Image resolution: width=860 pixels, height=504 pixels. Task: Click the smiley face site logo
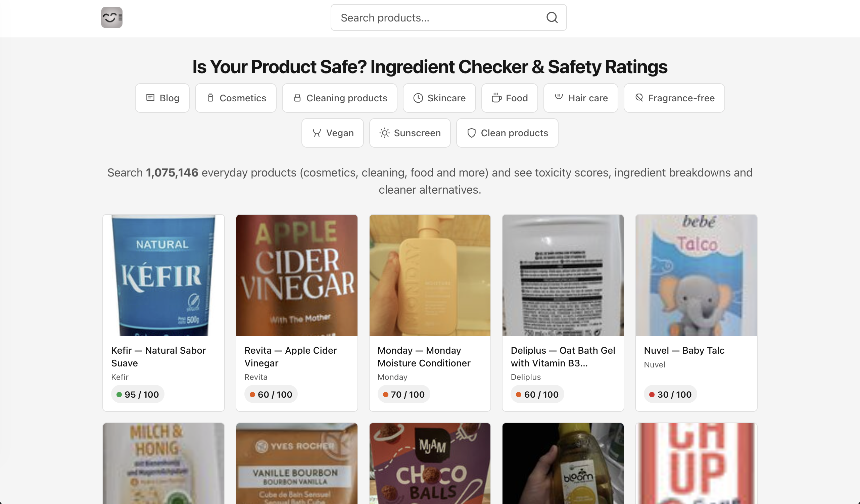click(111, 17)
